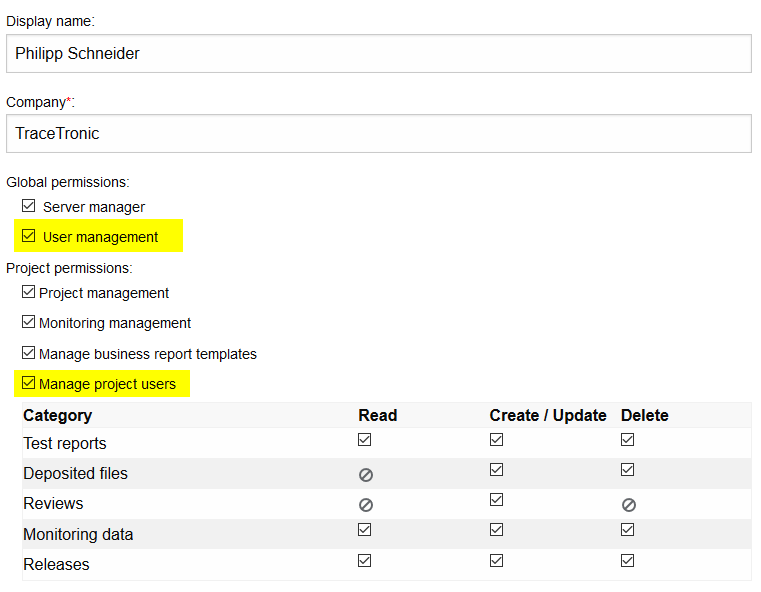Screen dimensions: 761x592
Task: Toggle Read permission for Monitoring data
Action: [x=364, y=529]
